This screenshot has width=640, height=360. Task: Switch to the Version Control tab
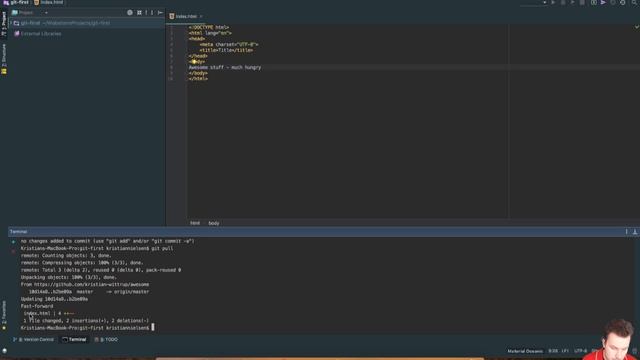(33, 340)
